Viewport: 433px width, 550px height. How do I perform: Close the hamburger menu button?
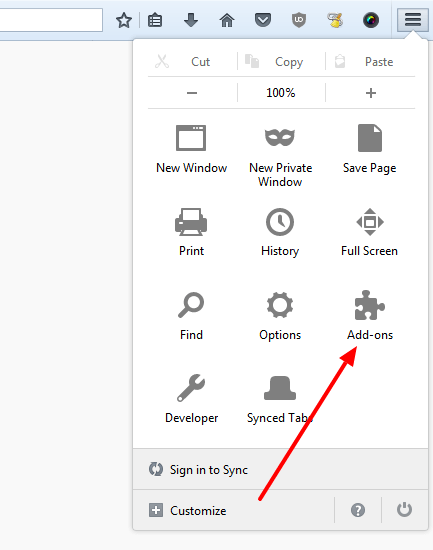pyautogui.click(x=413, y=20)
